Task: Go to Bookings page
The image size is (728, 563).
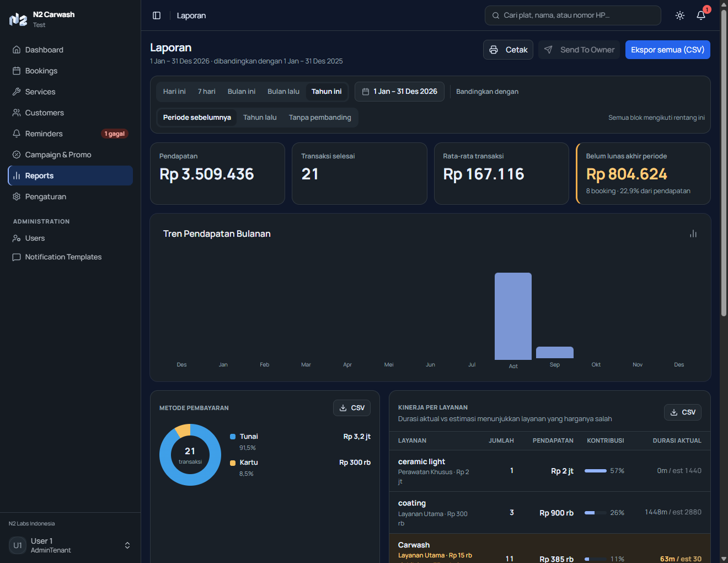Action: click(70, 71)
